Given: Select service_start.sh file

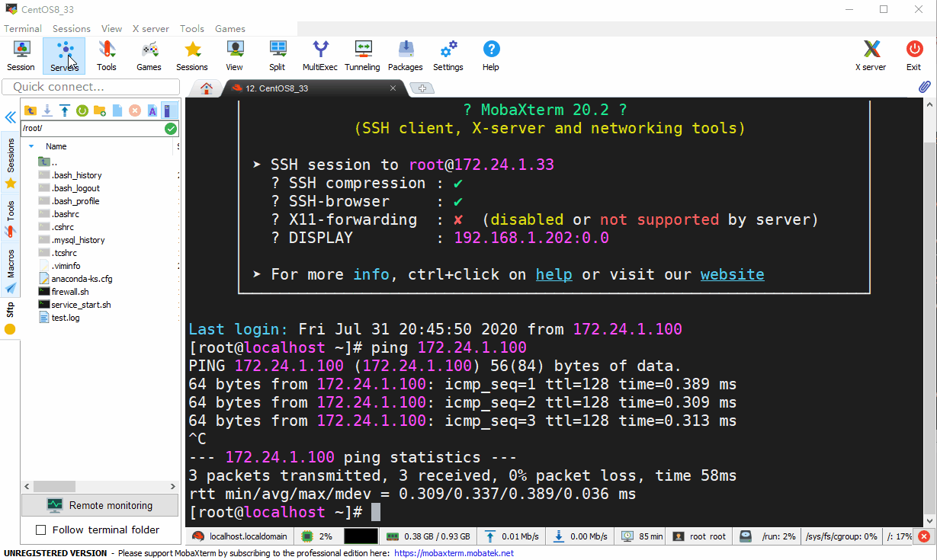Looking at the screenshot, I should click(75, 305).
